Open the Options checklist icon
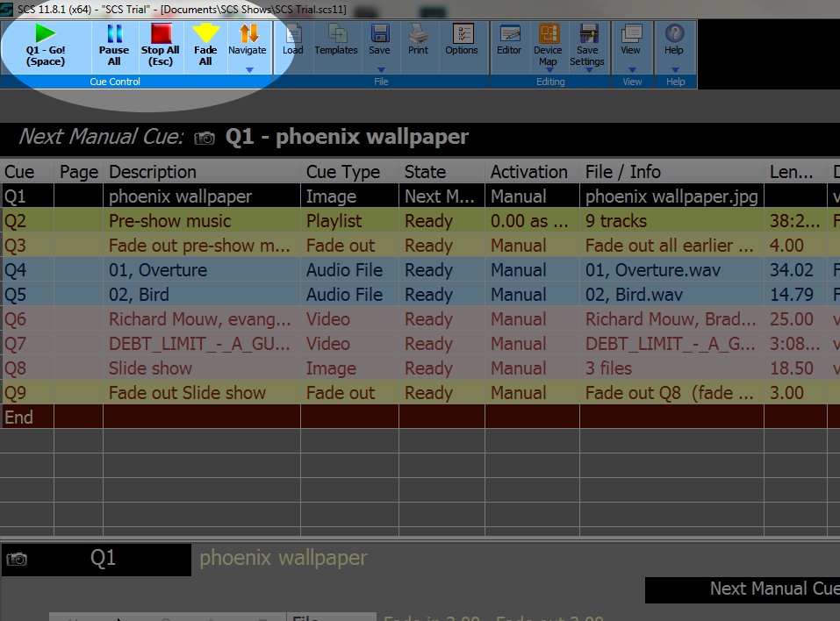 [x=462, y=40]
